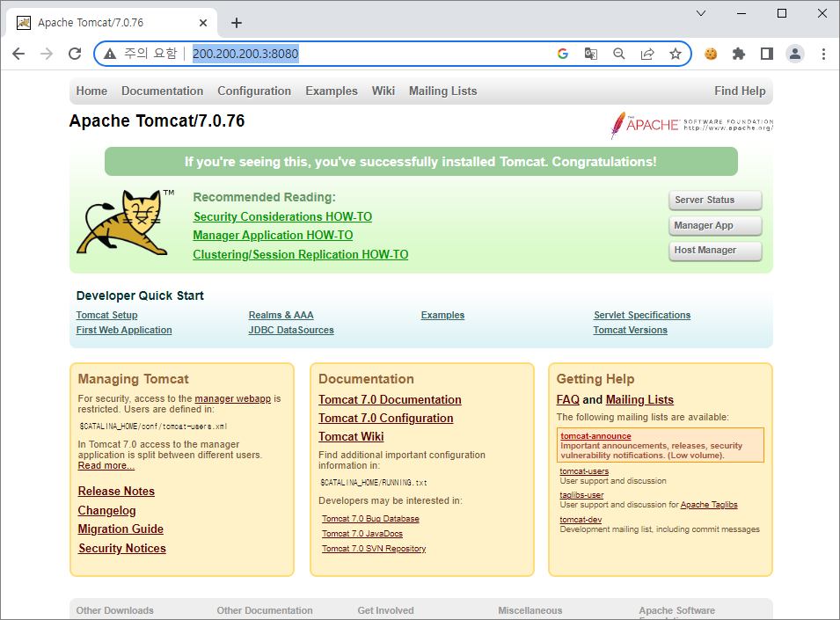Open Home in the navigation bar
The image size is (840, 620).
91,91
